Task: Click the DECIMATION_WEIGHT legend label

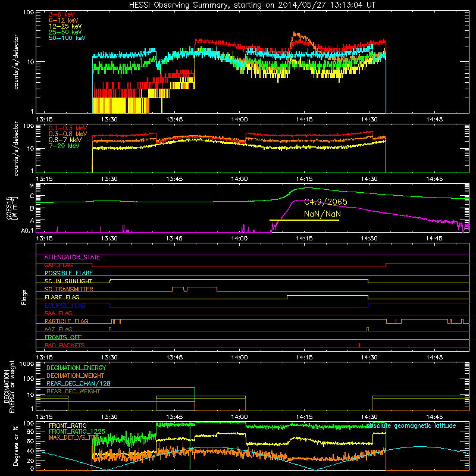Action: (x=76, y=375)
